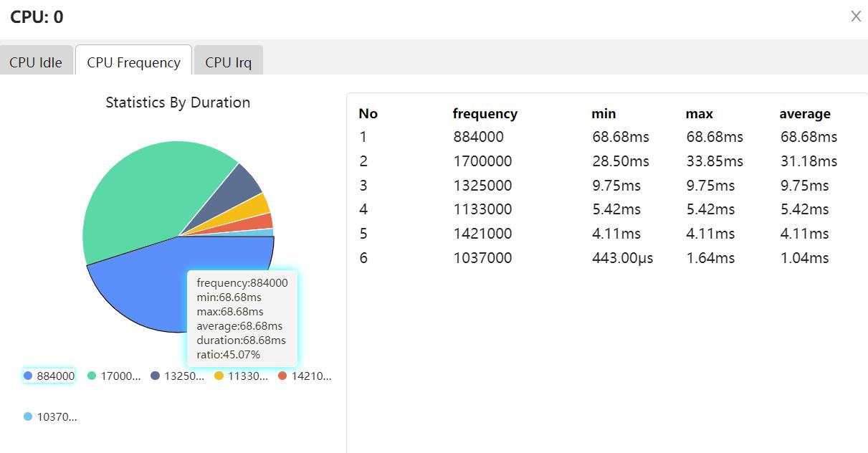Select the row with frequency 1700000
The image size is (868, 453).
[482, 161]
